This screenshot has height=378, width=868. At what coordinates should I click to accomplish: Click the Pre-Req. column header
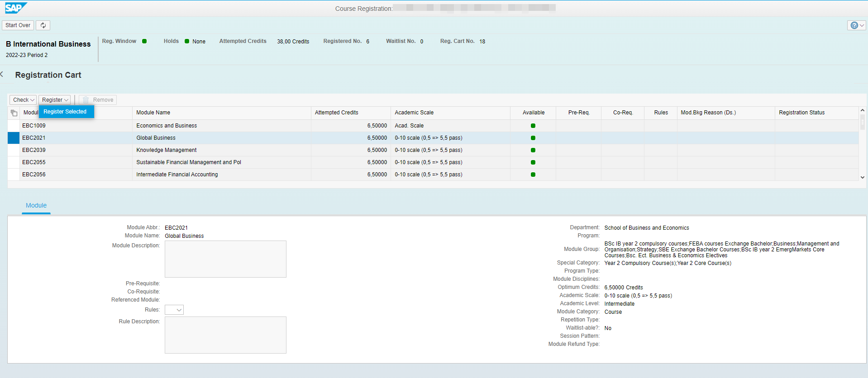coord(578,113)
